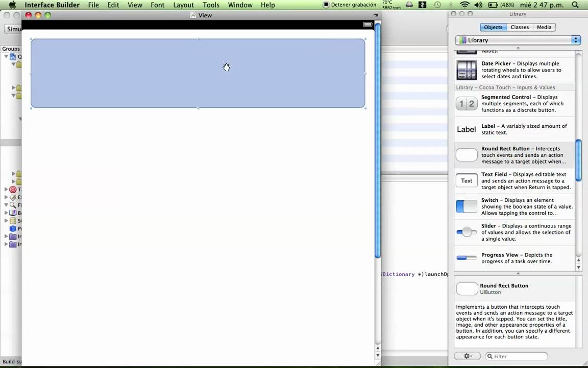
Task: Select the Progress View object icon
Action: click(x=467, y=258)
